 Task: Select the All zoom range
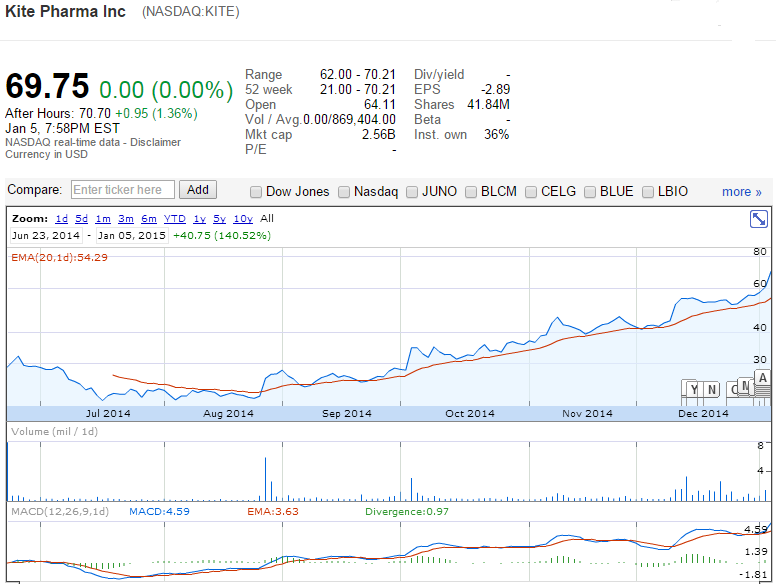point(267,219)
